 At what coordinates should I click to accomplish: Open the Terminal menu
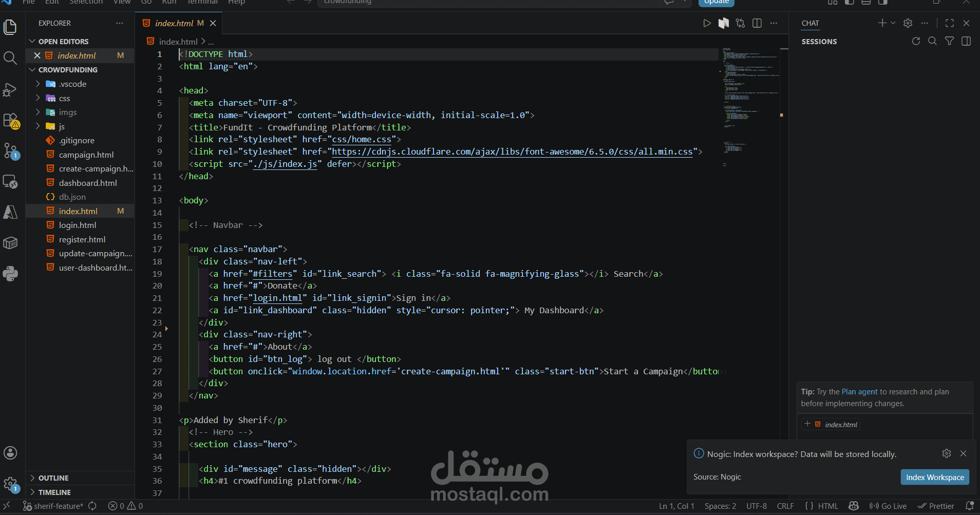(202, 2)
